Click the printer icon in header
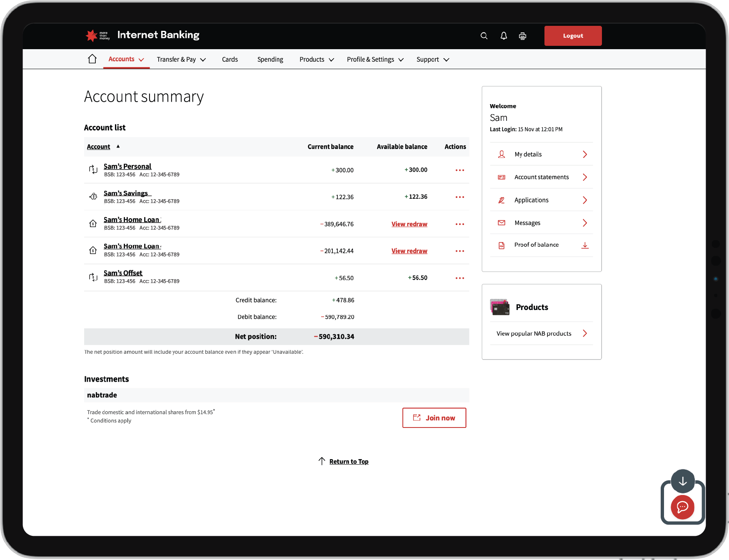The width and height of the screenshot is (729, 560). 522,36
